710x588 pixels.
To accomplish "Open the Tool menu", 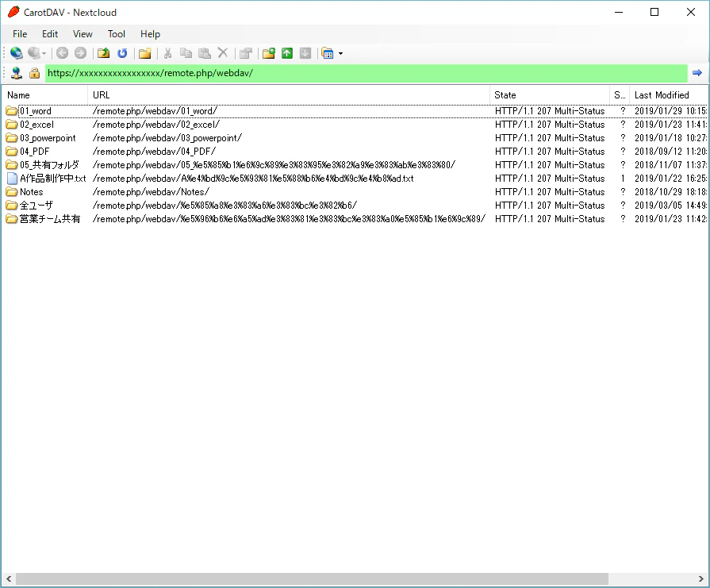I will pyautogui.click(x=117, y=34).
